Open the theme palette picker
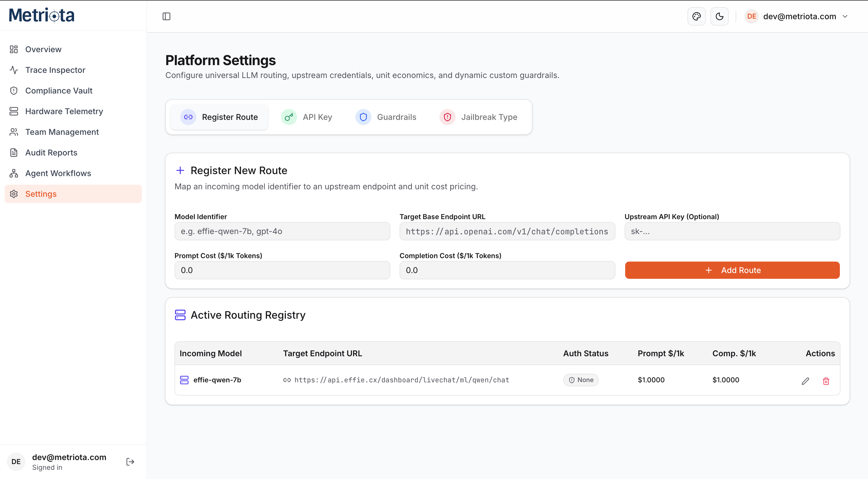The image size is (868, 479). pos(696,16)
